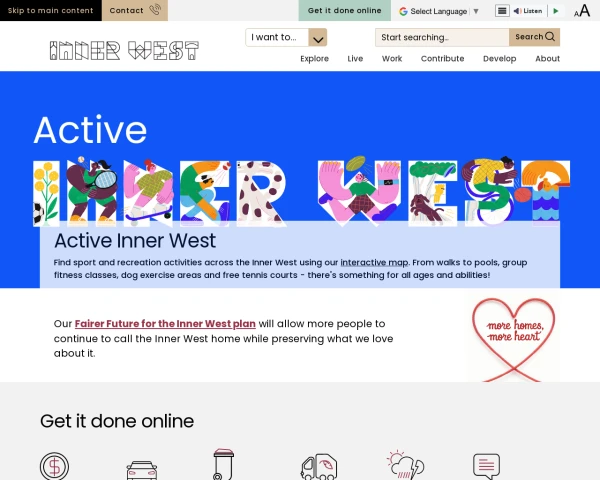Click the Start searching input field
Image resolution: width=600 pixels, height=480 pixels.
pyautogui.click(x=442, y=37)
